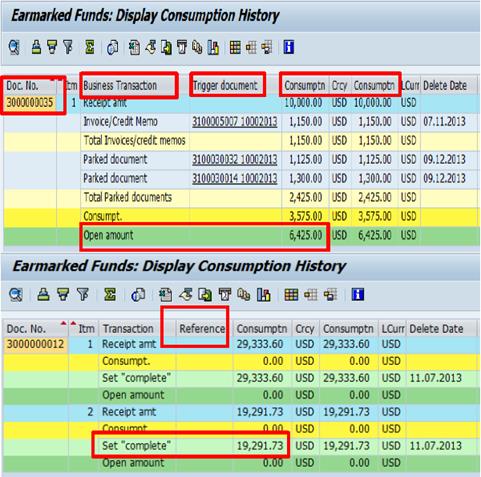Select the Business Transaction column header

tap(120, 86)
